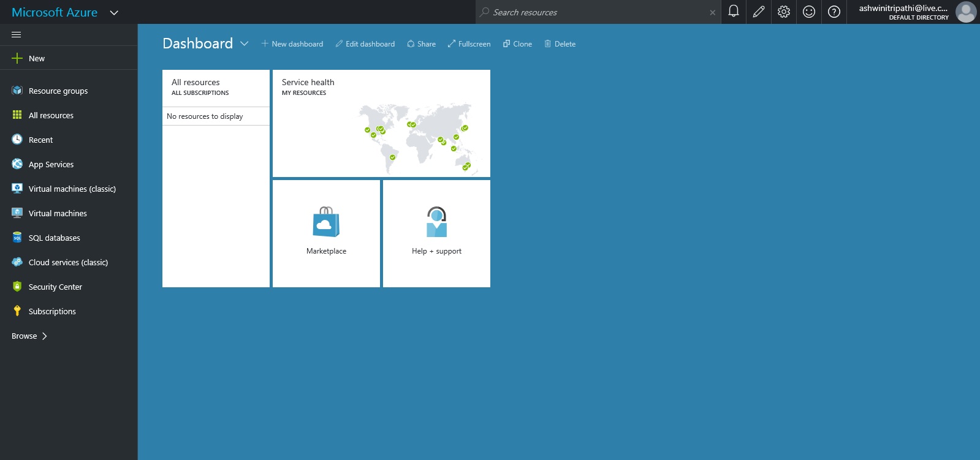
Task: Open the help question mark icon
Action: click(x=834, y=12)
